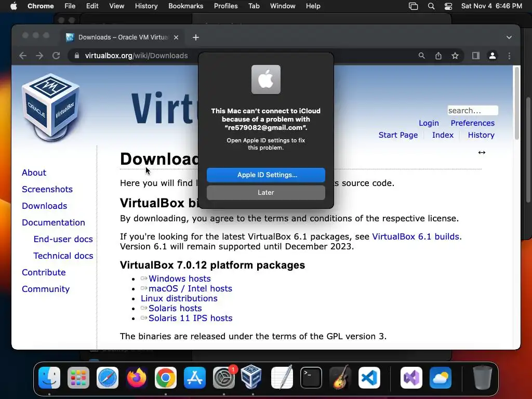Open the Preferences link
The image size is (532, 399).
(x=472, y=123)
